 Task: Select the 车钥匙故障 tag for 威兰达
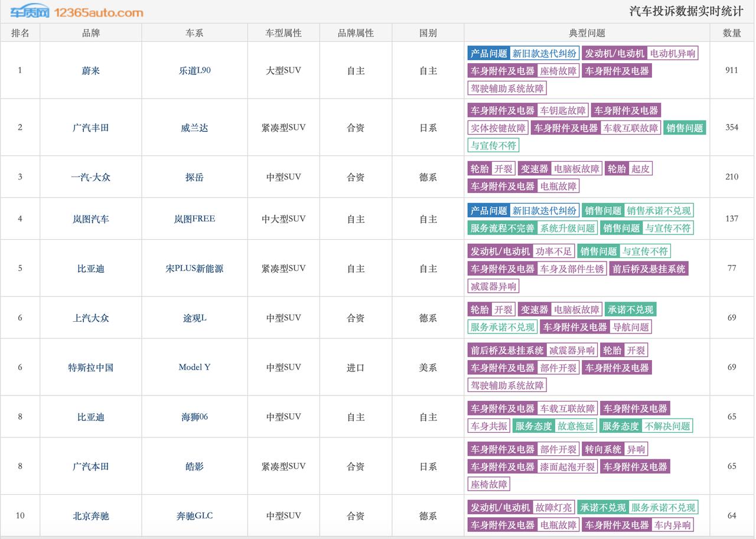pos(562,110)
